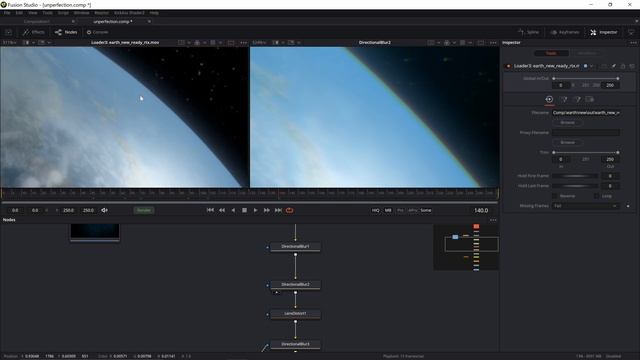This screenshot has width=640, height=360.
Task: Toggle loop playback mode
Action: pos(289,210)
